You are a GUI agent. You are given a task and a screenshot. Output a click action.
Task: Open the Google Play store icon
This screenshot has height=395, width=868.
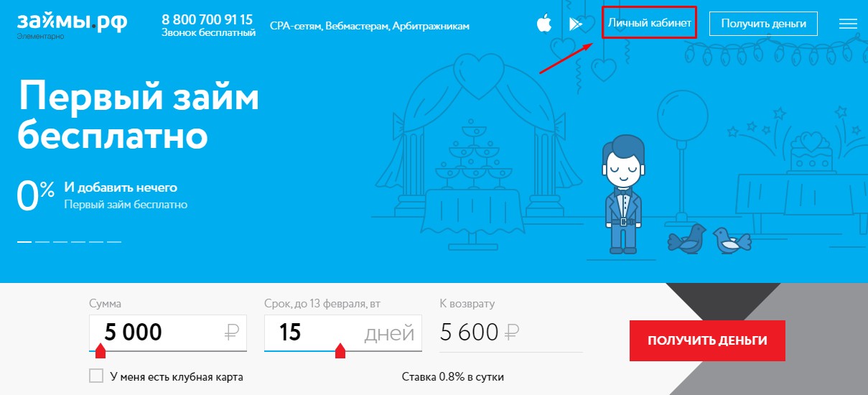[x=576, y=24]
